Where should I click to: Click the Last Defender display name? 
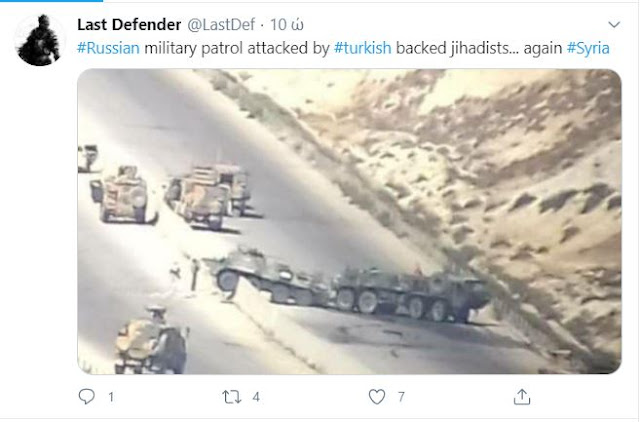[129, 25]
